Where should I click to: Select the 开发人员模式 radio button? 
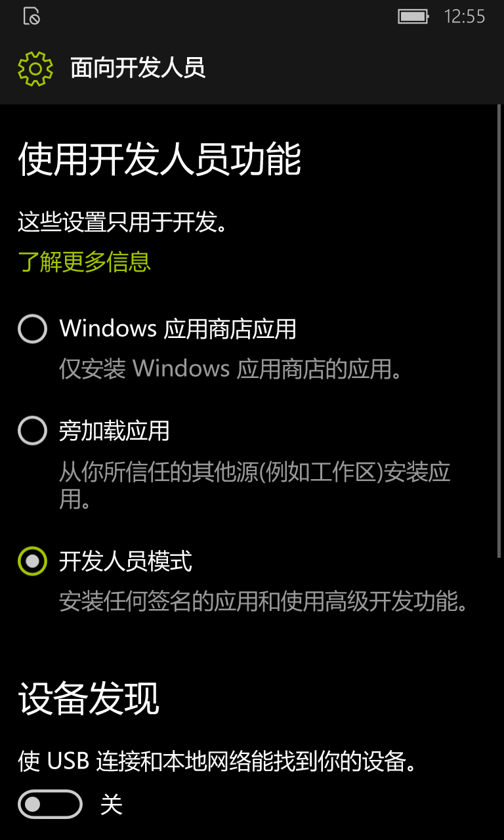point(32,561)
